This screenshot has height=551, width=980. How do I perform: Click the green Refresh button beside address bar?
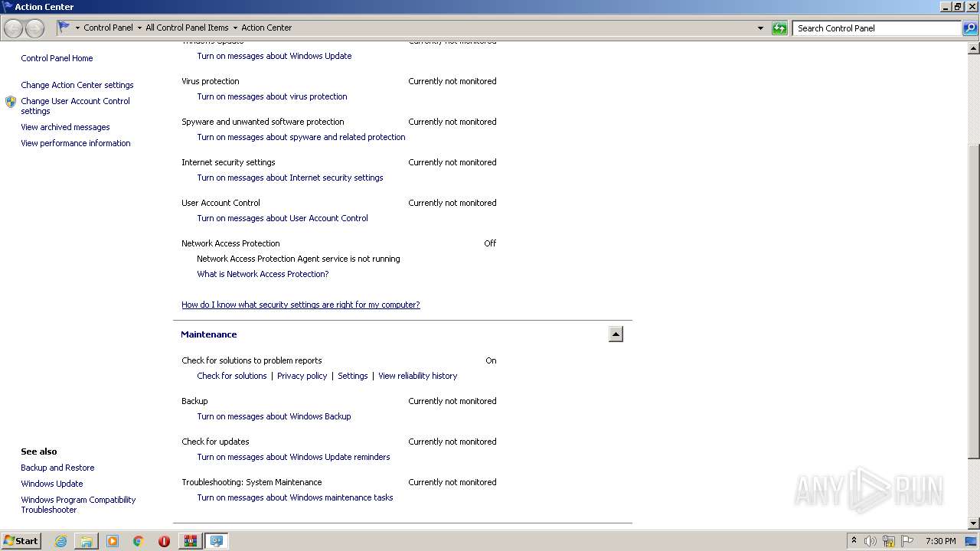(779, 28)
